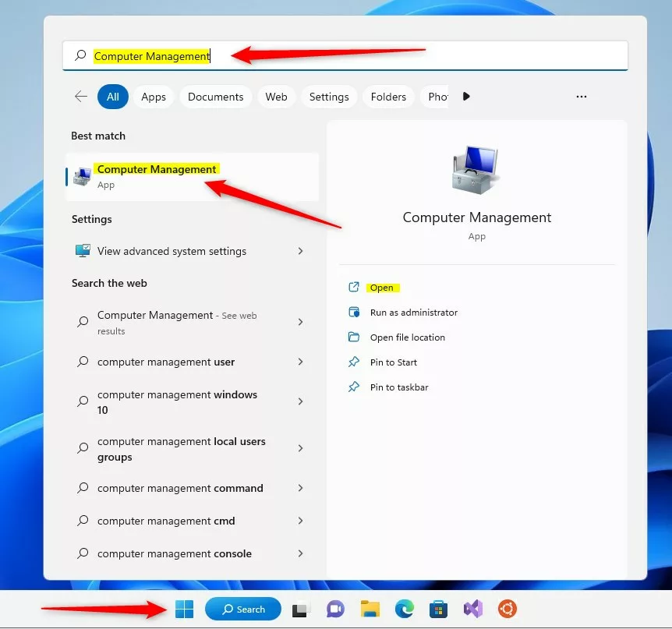
Task: Click the Pin to Start pin icon
Action: tap(354, 362)
